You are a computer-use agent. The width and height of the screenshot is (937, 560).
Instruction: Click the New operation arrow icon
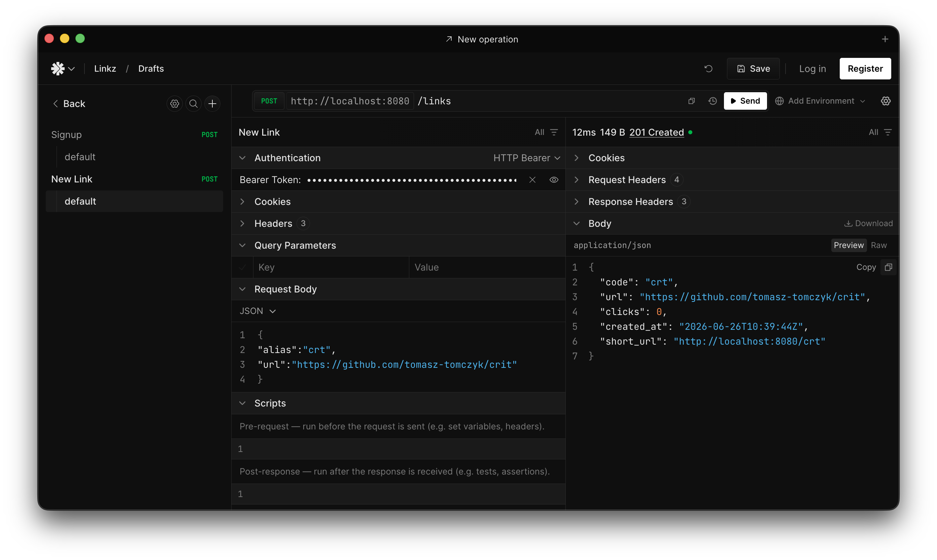(449, 39)
